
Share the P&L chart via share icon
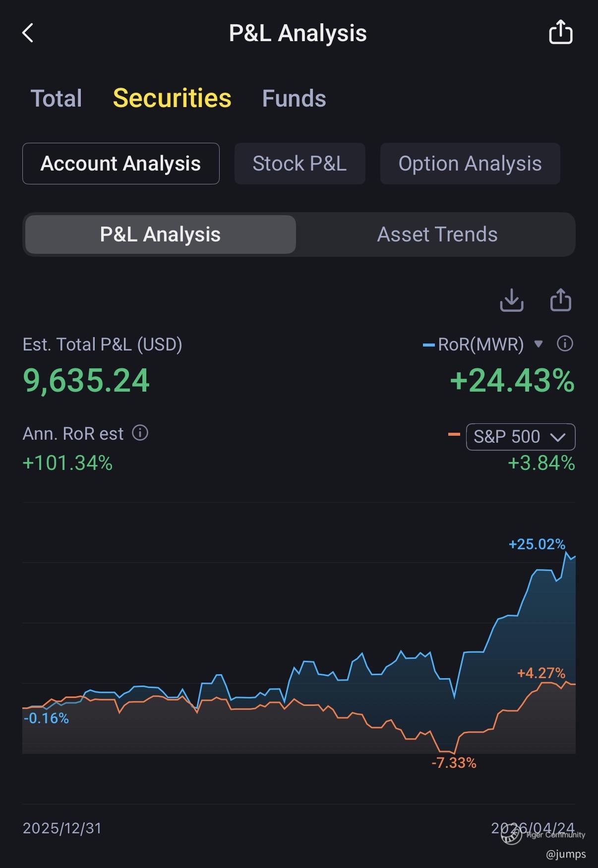pos(560,300)
